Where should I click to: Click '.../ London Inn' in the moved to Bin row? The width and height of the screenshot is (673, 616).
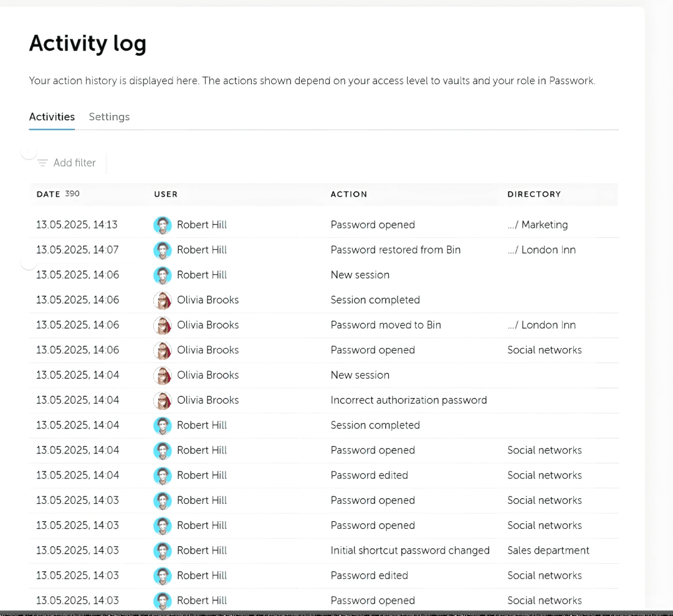pyautogui.click(x=542, y=325)
